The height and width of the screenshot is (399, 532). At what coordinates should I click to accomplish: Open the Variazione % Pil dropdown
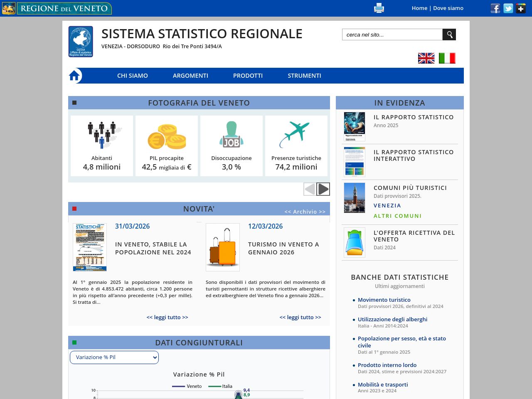114,357
